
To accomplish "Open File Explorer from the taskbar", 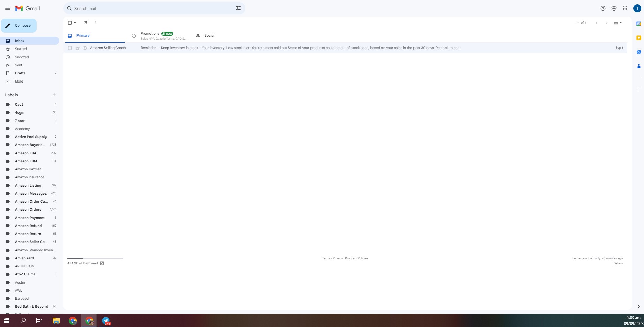I will [56, 321].
